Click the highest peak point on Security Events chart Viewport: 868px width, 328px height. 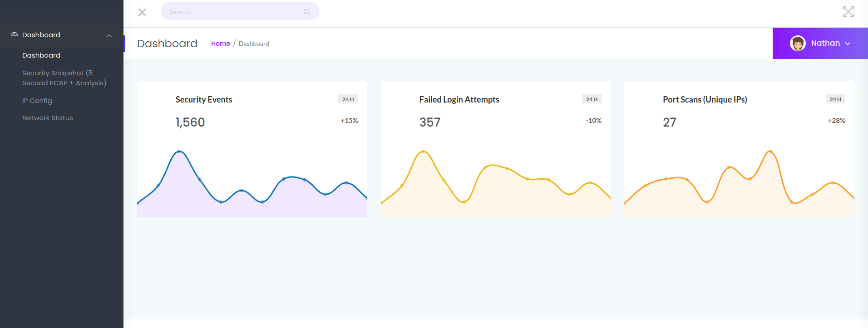tap(179, 151)
